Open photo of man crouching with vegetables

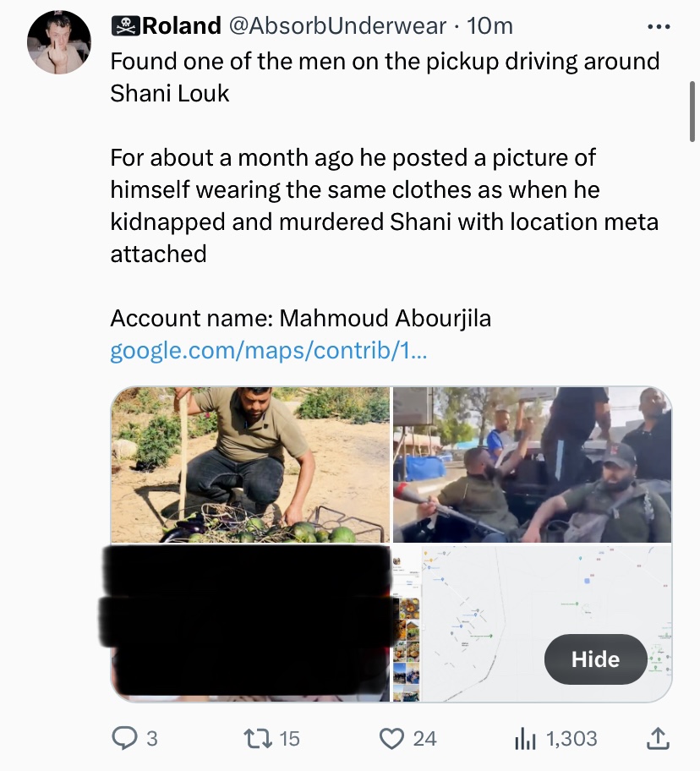click(x=250, y=464)
